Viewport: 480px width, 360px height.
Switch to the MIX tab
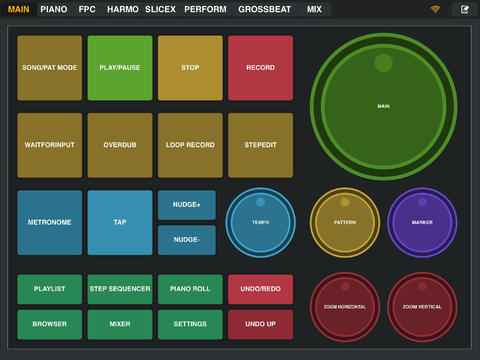(x=314, y=9)
